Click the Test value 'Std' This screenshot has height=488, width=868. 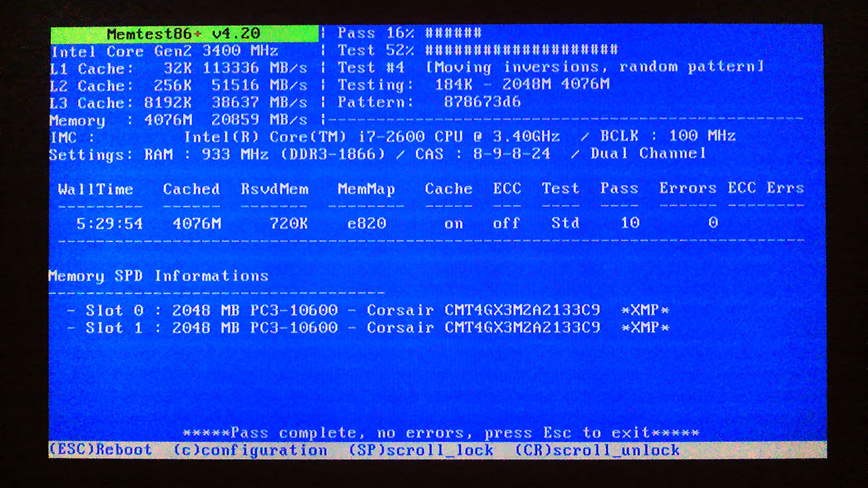tap(565, 223)
